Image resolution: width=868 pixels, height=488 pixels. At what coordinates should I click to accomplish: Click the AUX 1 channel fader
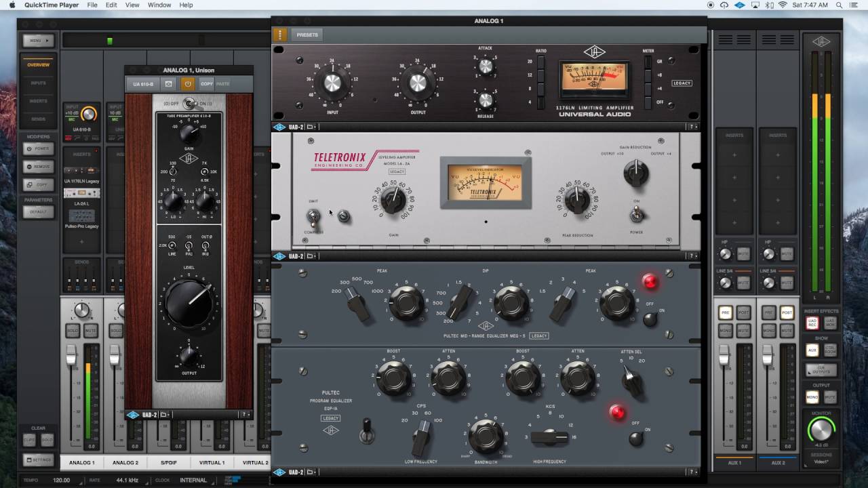click(724, 354)
